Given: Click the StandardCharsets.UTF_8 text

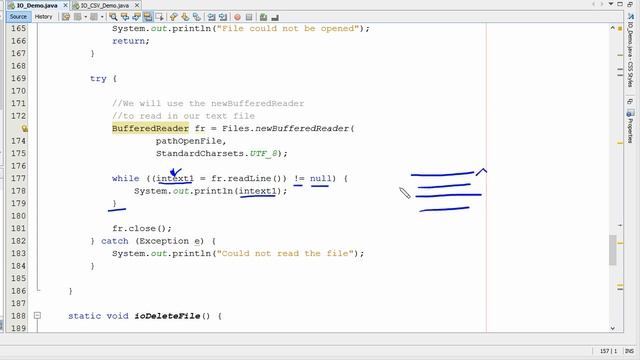Looking at the screenshot, I should (217, 153).
